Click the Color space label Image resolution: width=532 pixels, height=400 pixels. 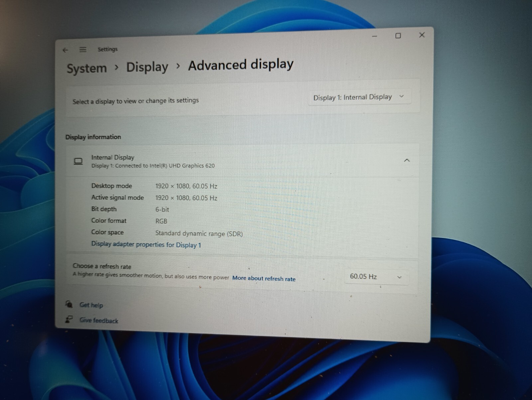(107, 232)
